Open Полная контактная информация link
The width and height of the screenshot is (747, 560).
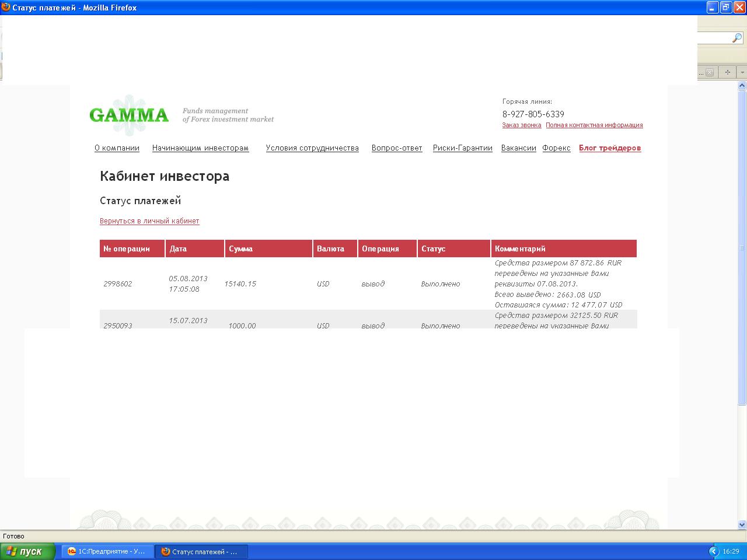(594, 125)
